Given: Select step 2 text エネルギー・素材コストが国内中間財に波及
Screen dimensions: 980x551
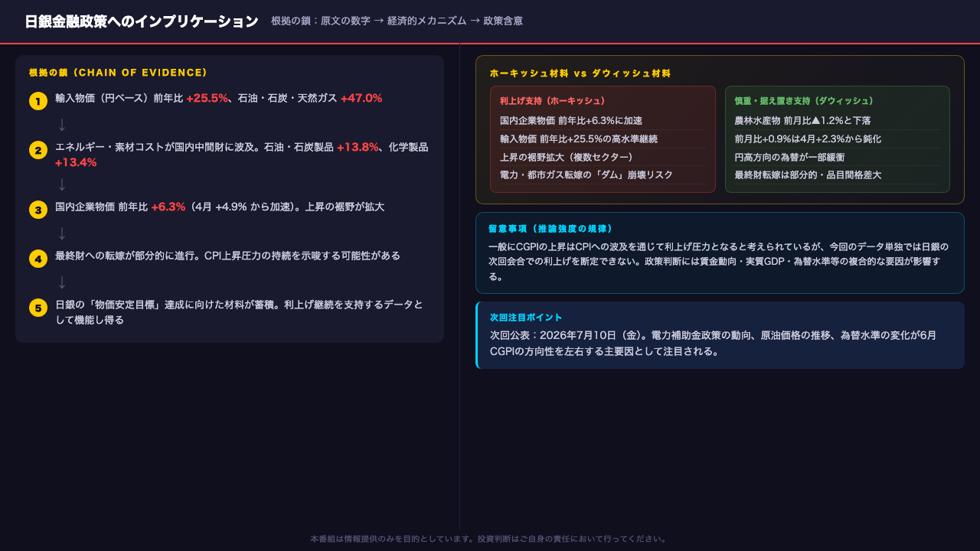Looking at the screenshot, I should point(155,147).
